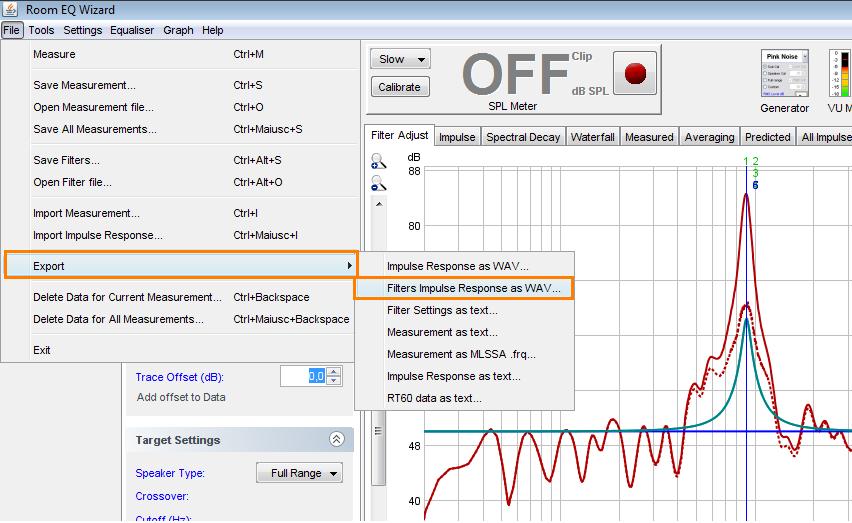Open the VU Meters icon

[x=840, y=73]
